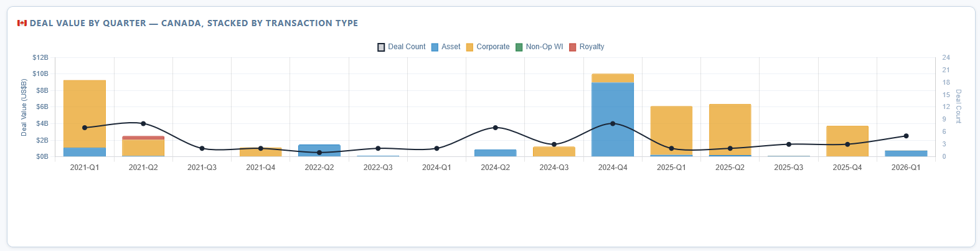Image resolution: width=980 pixels, height=251 pixels.
Task: Click the 2021-Q1 Asset blue bar segment
Action: click(85, 152)
